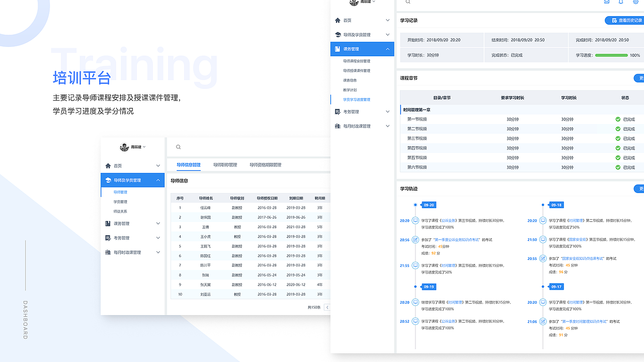Viewport: 644px width, 362px height.
Task: Click green check icon on 第一节视频 row
Action: click(618, 119)
